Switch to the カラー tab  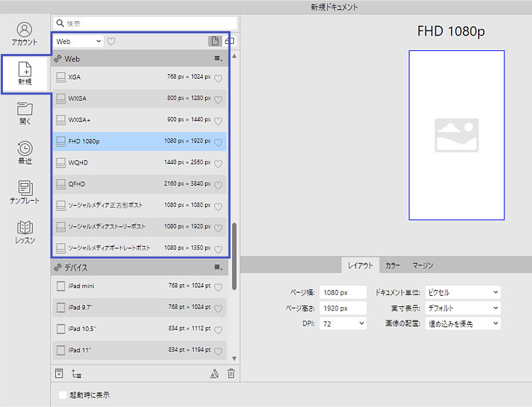392,265
